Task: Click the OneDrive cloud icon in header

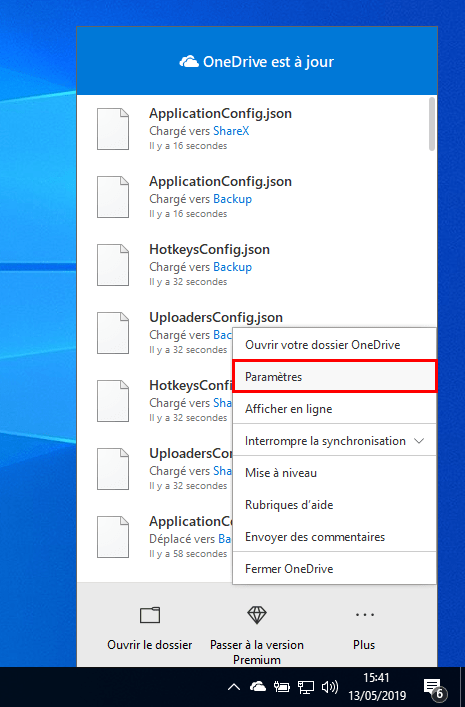Action: 189,62
